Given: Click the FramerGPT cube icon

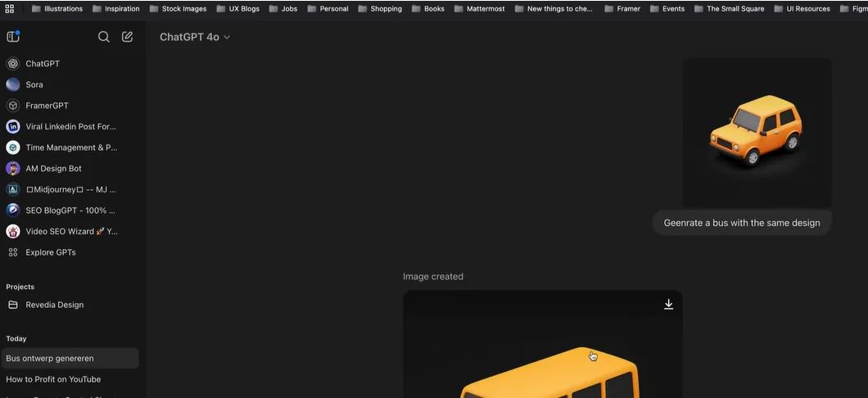Looking at the screenshot, I should click(13, 106).
